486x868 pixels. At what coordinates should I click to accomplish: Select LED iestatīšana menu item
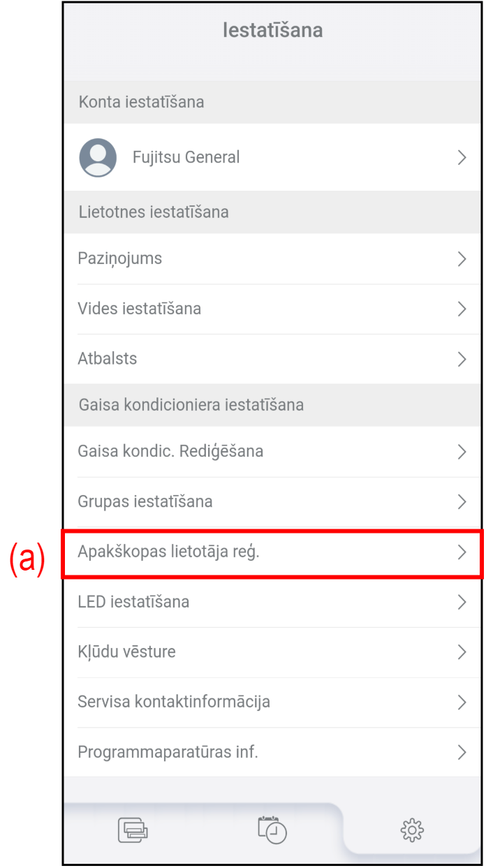click(272, 602)
